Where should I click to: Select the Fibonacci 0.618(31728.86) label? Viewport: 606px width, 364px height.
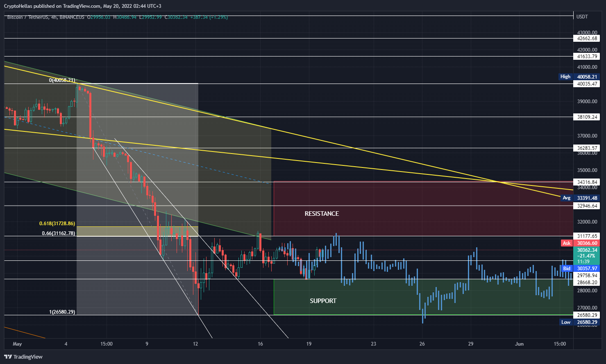[x=57, y=224]
